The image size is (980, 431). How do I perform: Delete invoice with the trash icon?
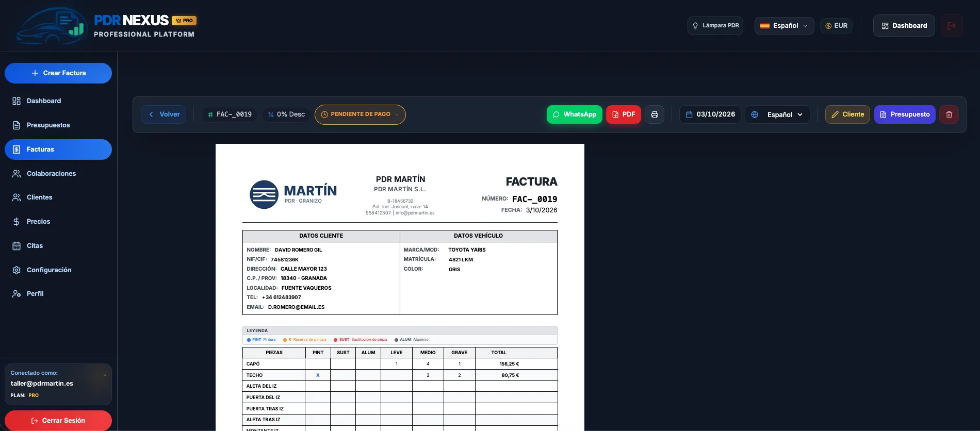point(949,114)
